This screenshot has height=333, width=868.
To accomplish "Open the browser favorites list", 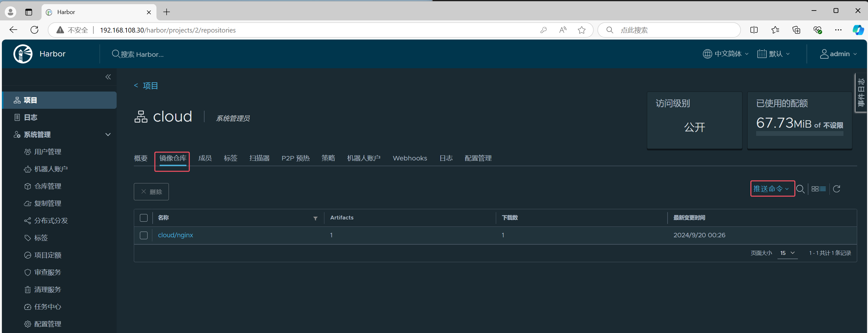I will click(x=775, y=30).
